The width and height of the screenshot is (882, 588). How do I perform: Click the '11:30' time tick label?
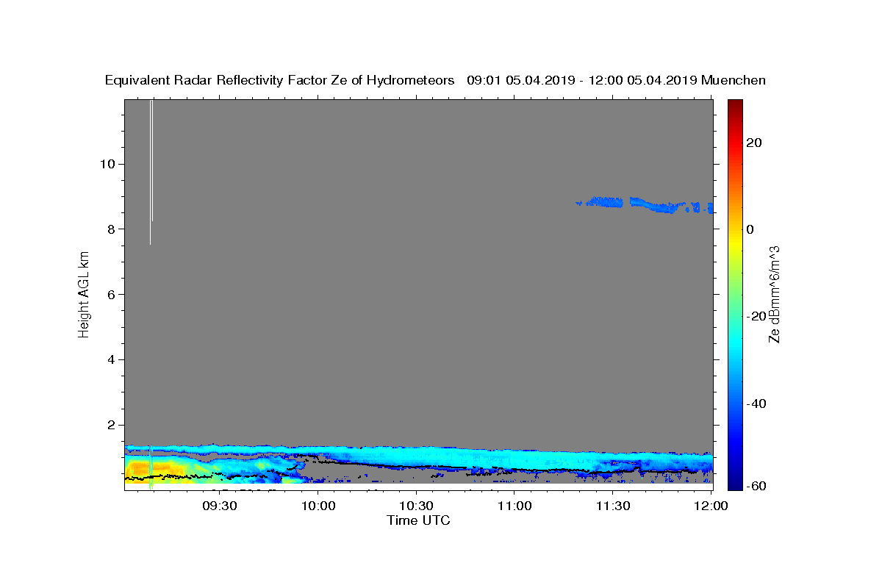[613, 506]
